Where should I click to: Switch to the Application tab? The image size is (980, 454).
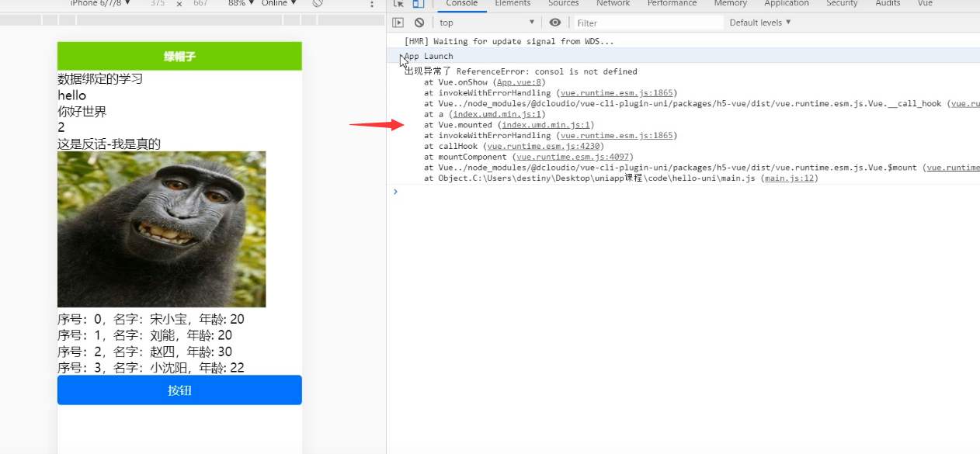click(787, 3)
